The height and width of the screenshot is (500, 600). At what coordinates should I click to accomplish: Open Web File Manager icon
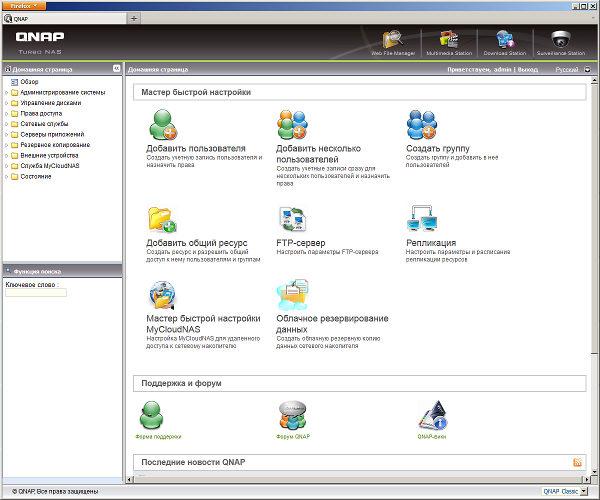(x=393, y=40)
